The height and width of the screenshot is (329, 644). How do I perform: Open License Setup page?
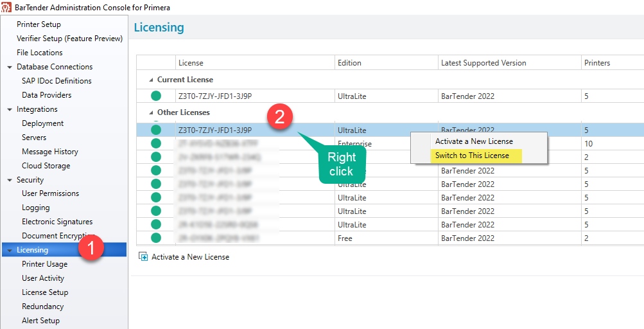point(45,292)
